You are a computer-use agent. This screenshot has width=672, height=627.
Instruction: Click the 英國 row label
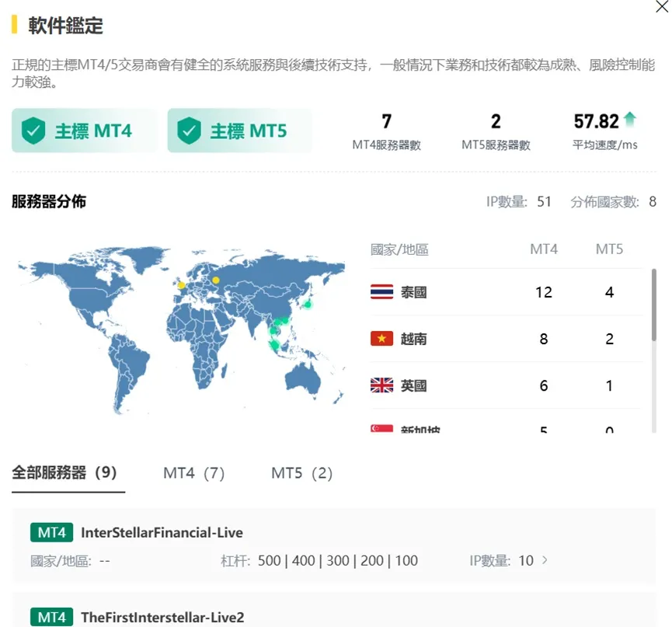pyautogui.click(x=413, y=385)
